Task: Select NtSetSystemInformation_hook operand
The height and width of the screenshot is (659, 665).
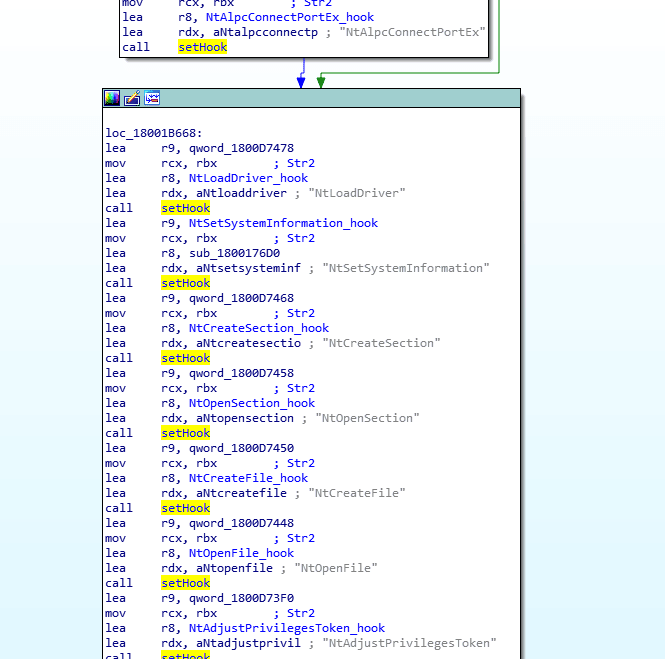Action: [283, 223]
